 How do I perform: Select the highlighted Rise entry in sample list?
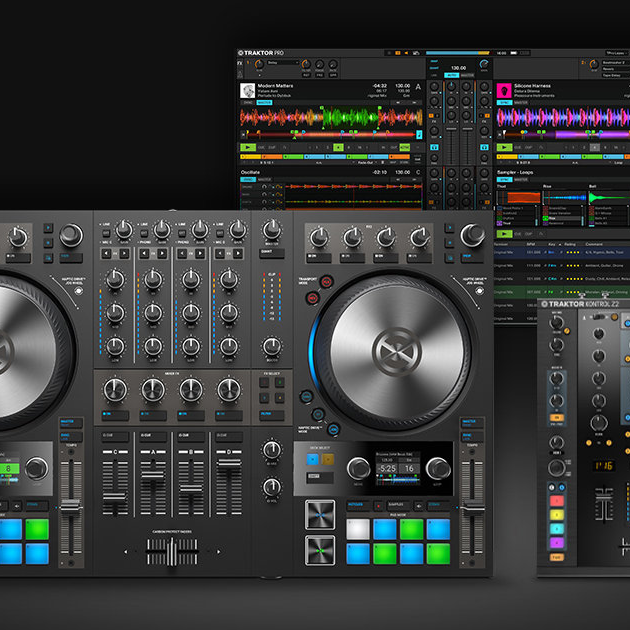pos(562,219)
